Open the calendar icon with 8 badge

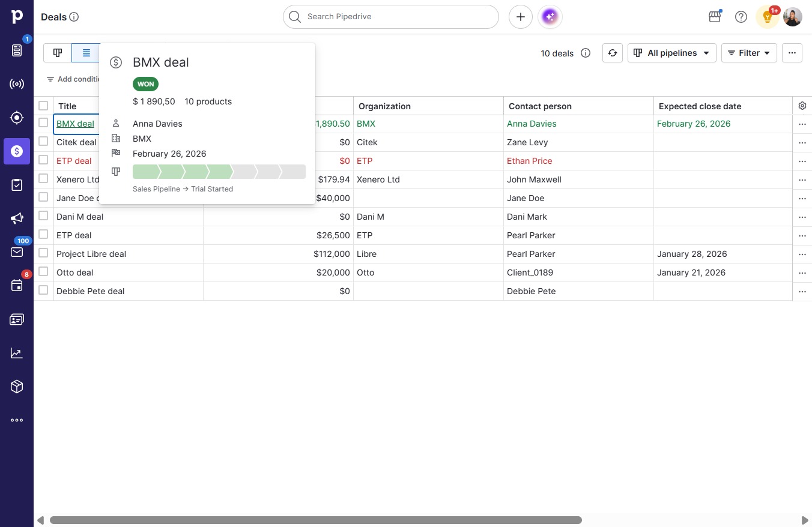(x=17, y=286)
